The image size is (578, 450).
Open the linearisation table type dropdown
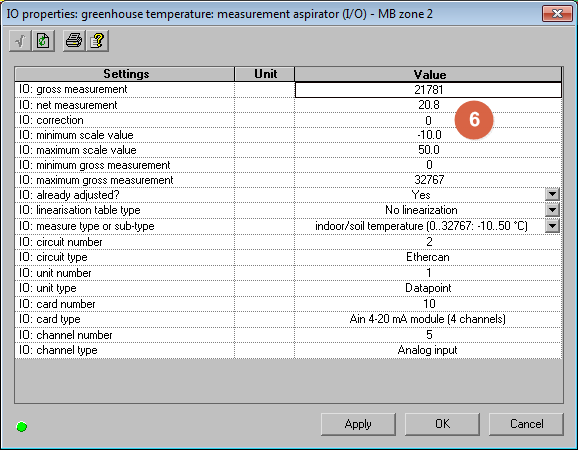(552, 210)
